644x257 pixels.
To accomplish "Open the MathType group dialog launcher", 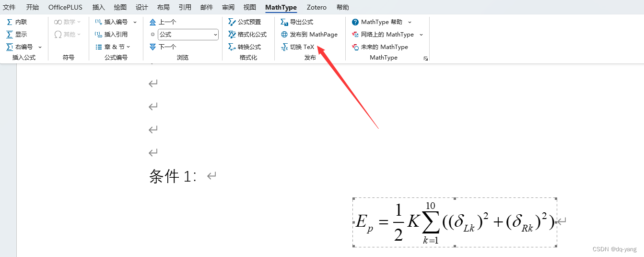I will [x=425, y=59].
